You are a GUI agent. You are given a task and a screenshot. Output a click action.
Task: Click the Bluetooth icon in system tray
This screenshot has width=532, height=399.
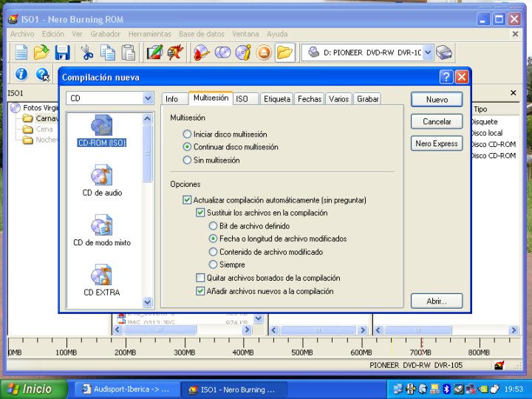coord(447,389)
